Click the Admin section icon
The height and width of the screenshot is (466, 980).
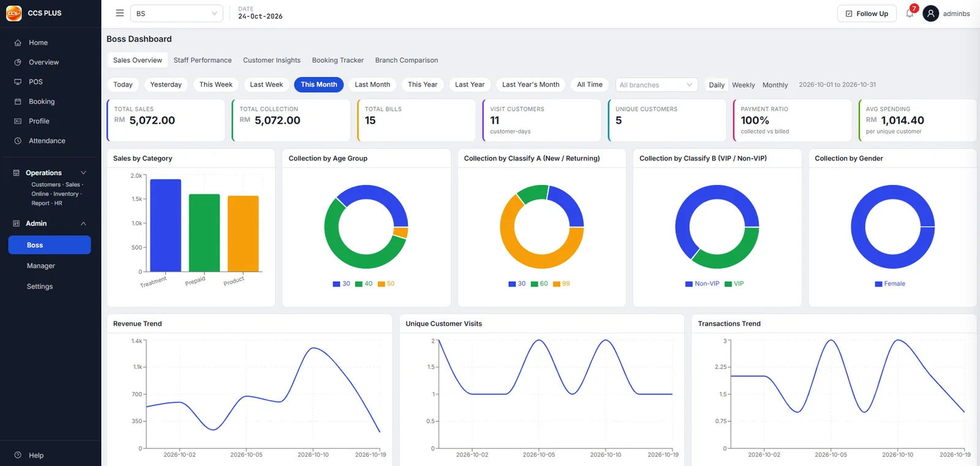pos(17,224)
